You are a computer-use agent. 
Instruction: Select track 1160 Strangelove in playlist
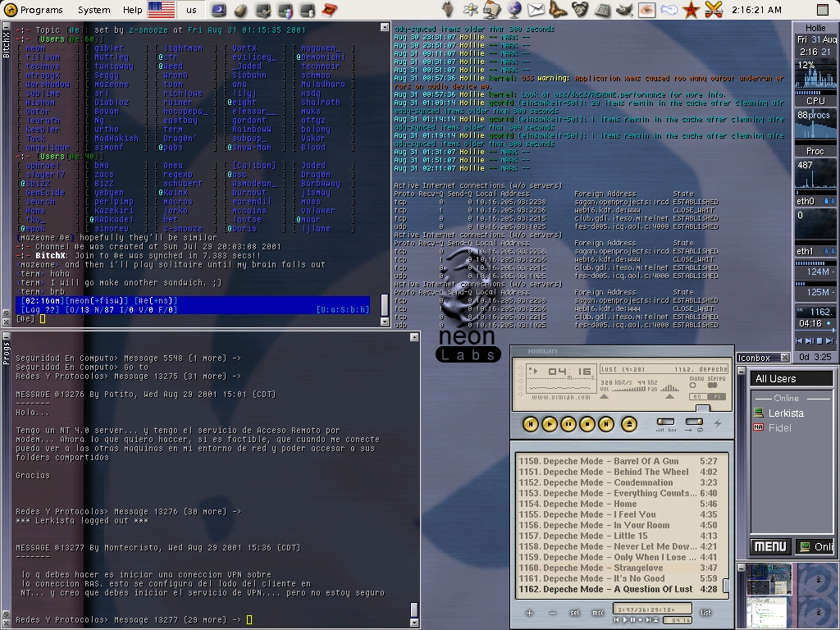(619, 568)
